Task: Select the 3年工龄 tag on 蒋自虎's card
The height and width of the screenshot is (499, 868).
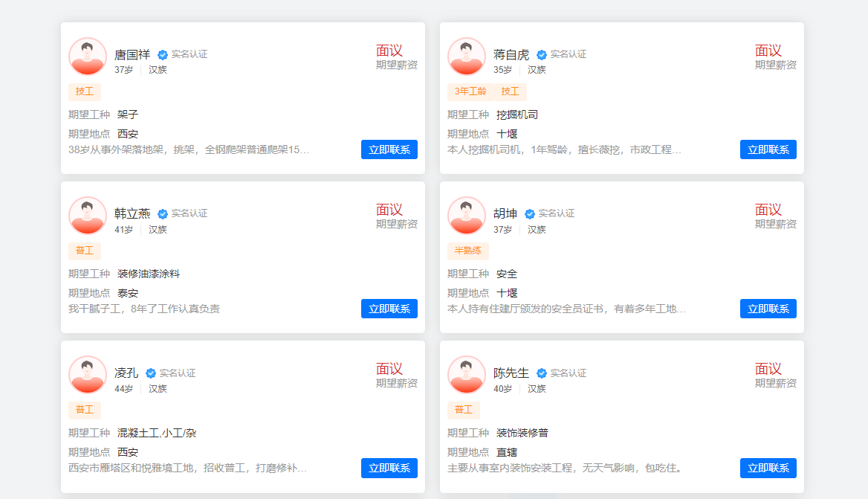Action: [x=470, y=91]
